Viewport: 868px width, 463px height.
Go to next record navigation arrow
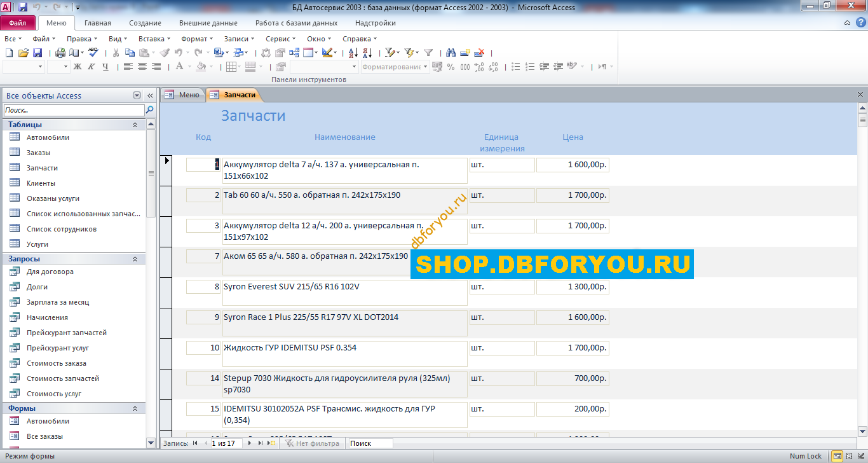[250, 443]
